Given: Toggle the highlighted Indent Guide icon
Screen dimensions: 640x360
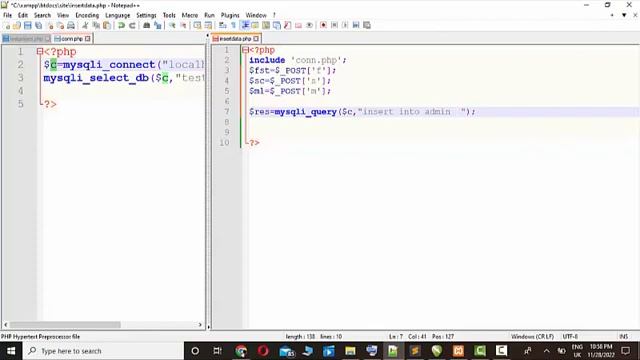Looking at the screenshot, I should pos(245,25).
